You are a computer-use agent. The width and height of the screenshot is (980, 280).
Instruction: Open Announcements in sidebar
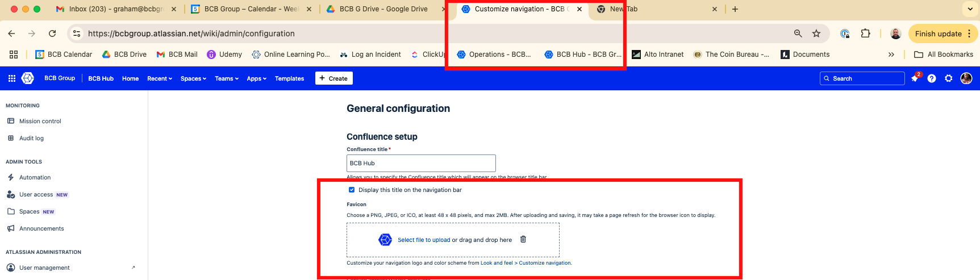coord(41,228)
